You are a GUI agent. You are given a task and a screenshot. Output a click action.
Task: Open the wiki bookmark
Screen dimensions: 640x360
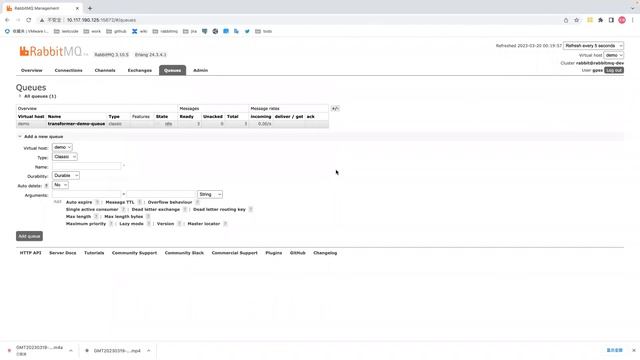(139, 31)
